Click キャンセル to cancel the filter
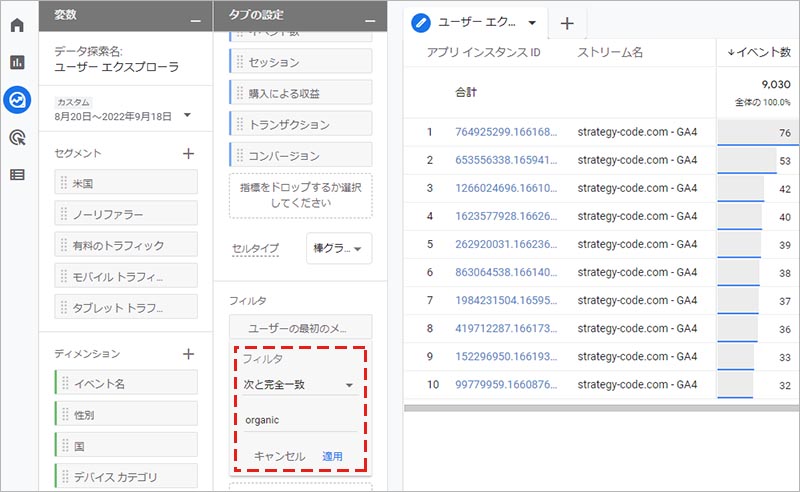 click(x=279, y=456)
